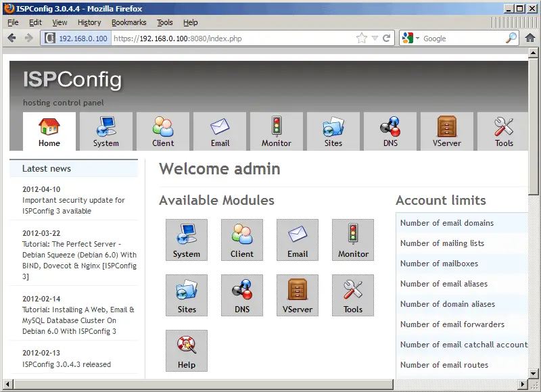This screenshot has height=392, width=541.
Task: Click into the Google search box
Action: pyautogui.click(x=463, y=39)
